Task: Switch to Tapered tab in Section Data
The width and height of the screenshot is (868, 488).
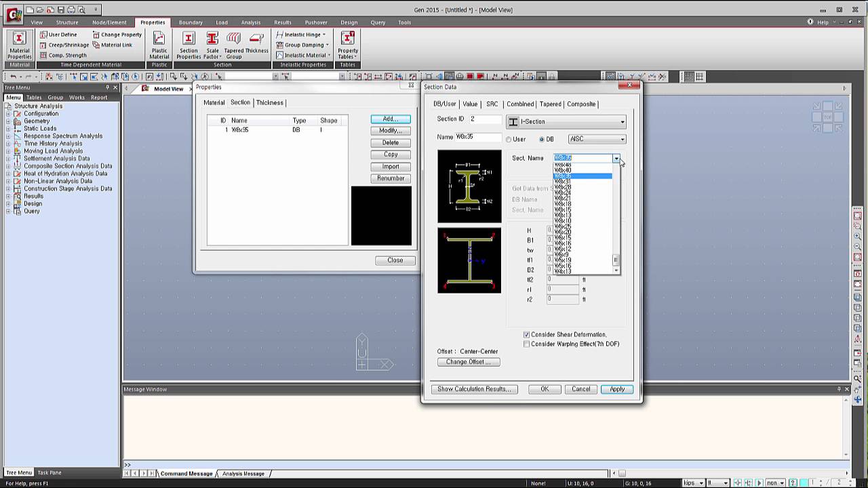Action: (x=550, y=104)
